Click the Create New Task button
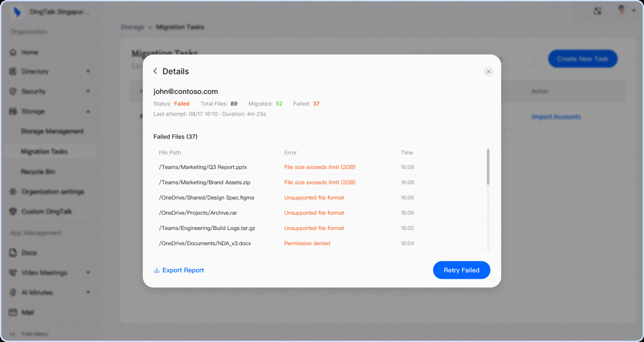This screenshot has height=342, width=644. pyautogui.click(x=583, y=59)
